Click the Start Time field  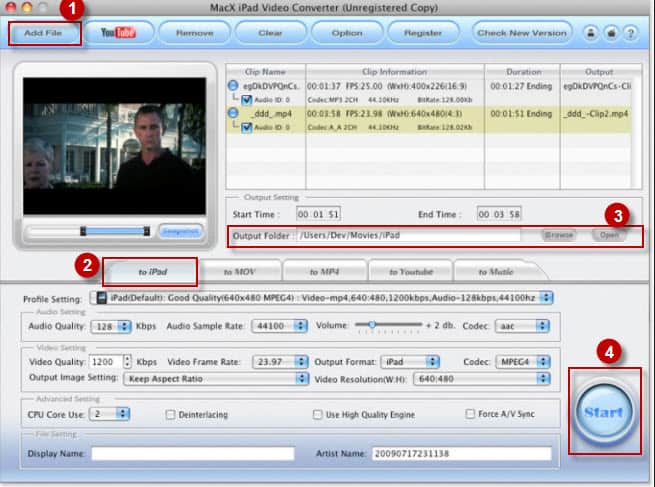pyautogui.click(x=318, y=214)
